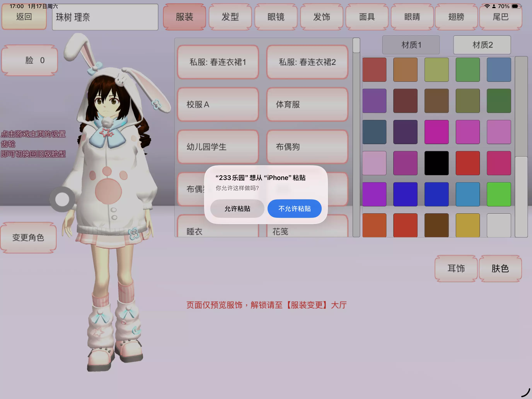This screenshot has width=532, height=399.
Task: Tap the 允许粘贴 button in dialog
Action: pyautogui.click(x=237, y=209)
